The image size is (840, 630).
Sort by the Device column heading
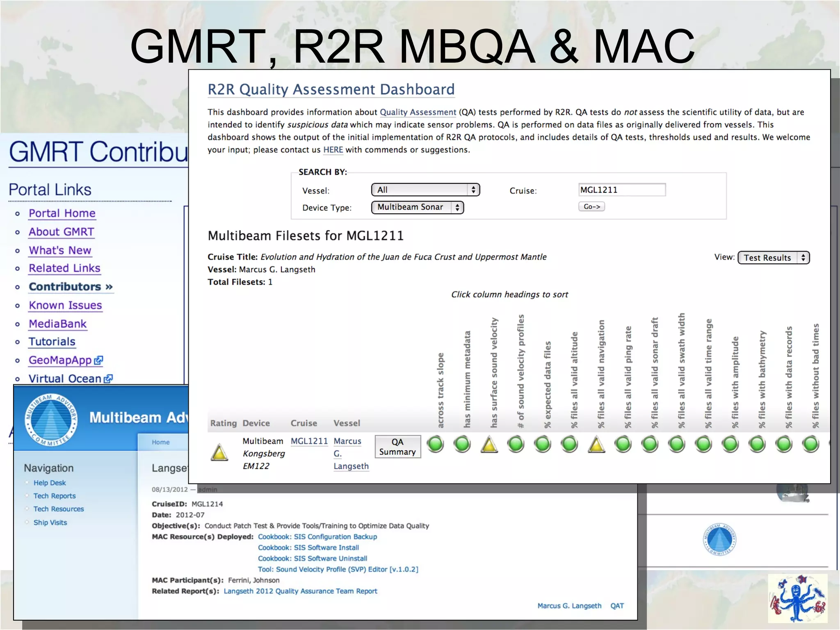(x=256, y=423)
